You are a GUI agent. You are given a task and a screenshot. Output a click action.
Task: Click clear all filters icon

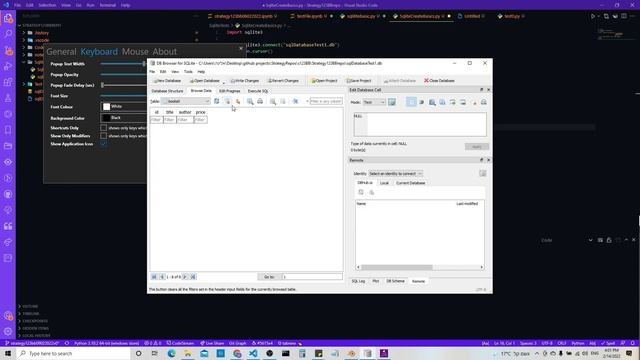(x=227, y=101)
